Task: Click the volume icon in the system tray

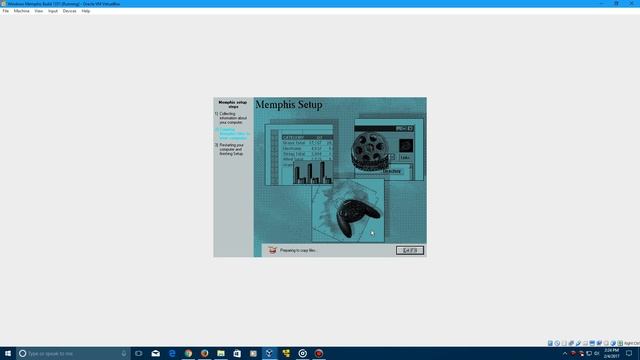Action: point(596,353)
